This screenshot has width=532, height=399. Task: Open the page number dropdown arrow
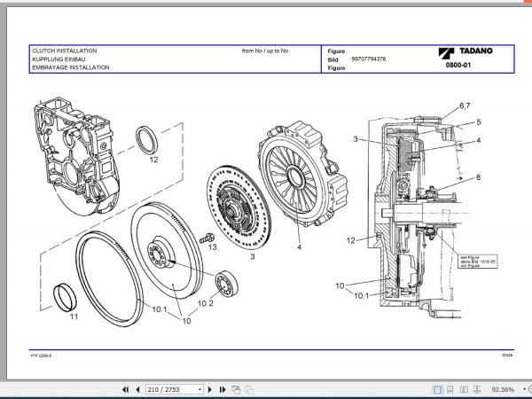[x=199, y=389]
